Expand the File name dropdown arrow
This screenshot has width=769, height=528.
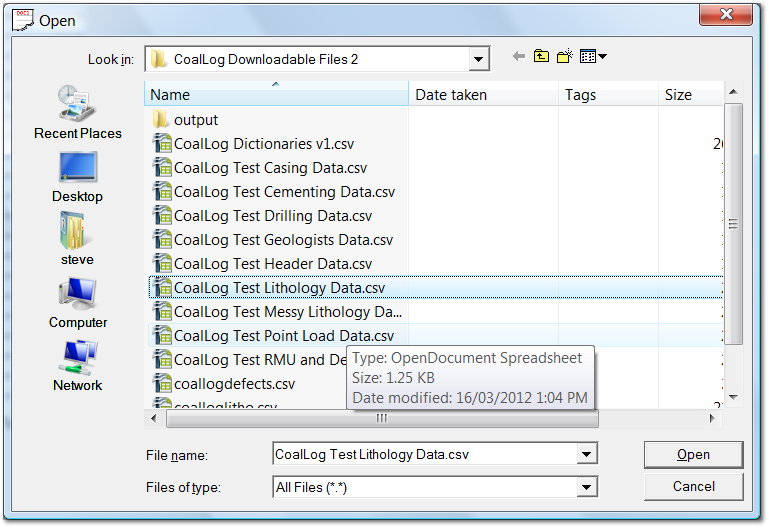pos(585,455)
